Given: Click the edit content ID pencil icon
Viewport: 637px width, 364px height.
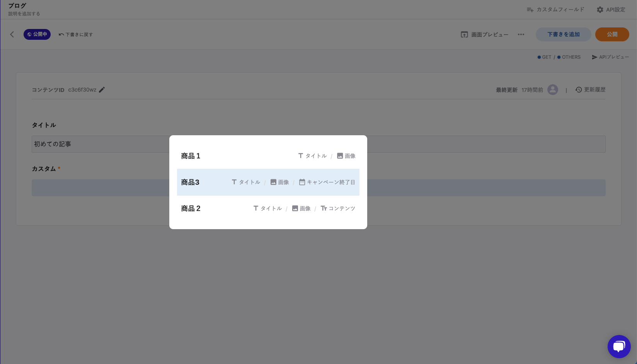Looking at the screenshot, I should point(102,90).
